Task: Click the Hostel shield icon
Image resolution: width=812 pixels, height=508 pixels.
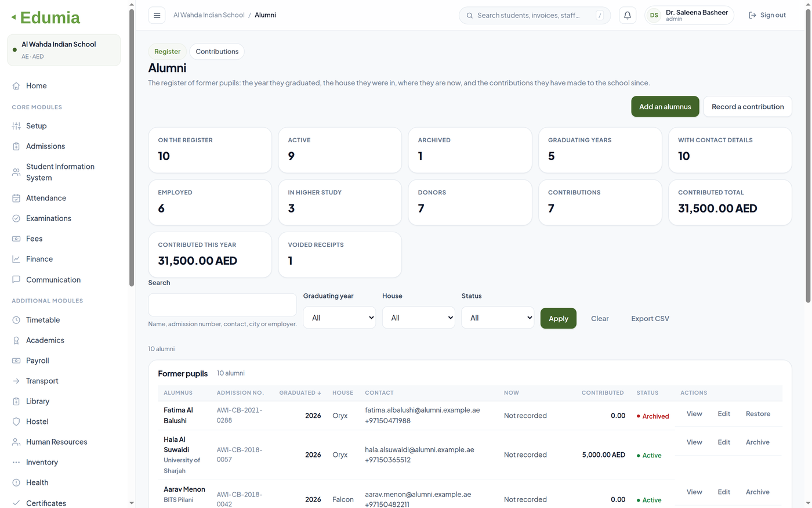Action: (x=16, y=421)
